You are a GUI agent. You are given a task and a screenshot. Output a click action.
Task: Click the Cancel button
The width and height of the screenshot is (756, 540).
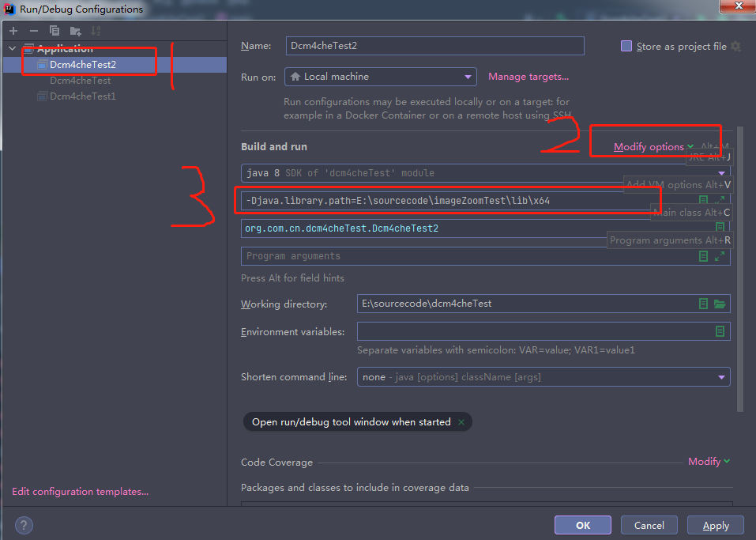pos(649,525)
